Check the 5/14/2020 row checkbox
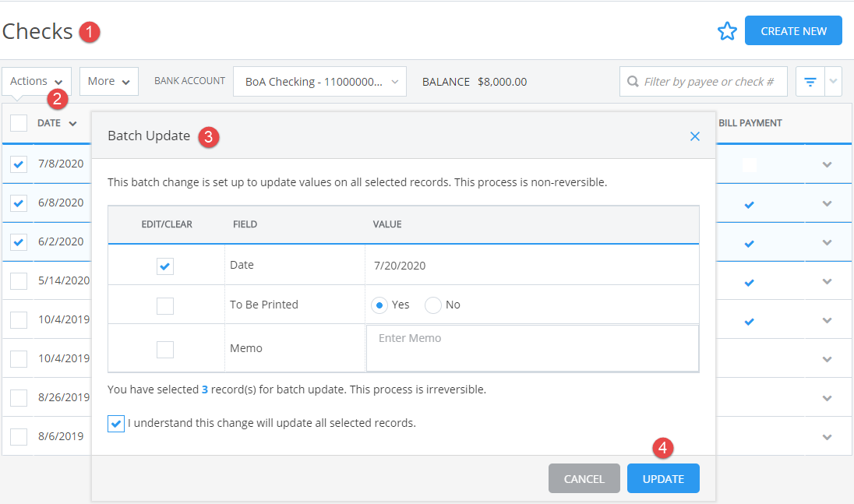The image size is (854, 504). tap(19, 280)
